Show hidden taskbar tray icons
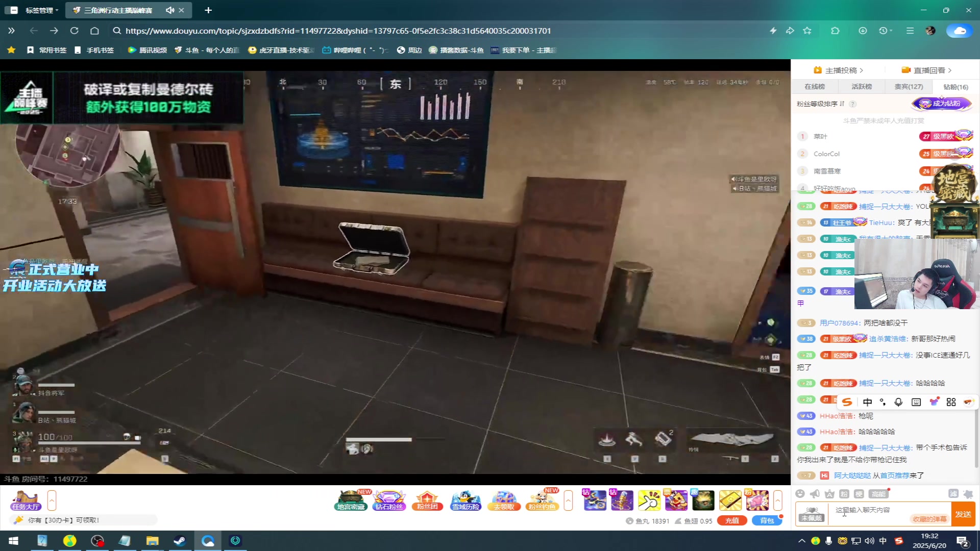 pyautogui.click(x=801, y=541)
